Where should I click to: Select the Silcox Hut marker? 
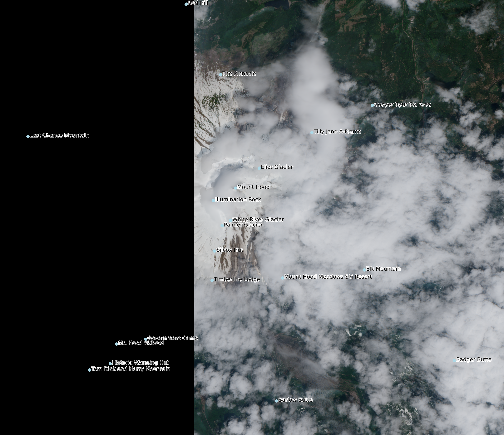click(214, 251)
